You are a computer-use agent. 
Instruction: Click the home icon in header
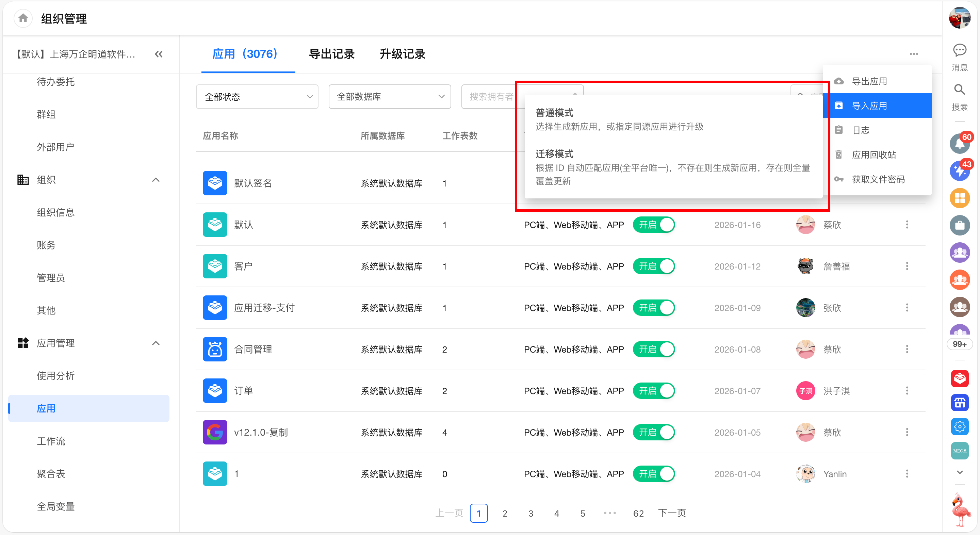coord(23,18)
